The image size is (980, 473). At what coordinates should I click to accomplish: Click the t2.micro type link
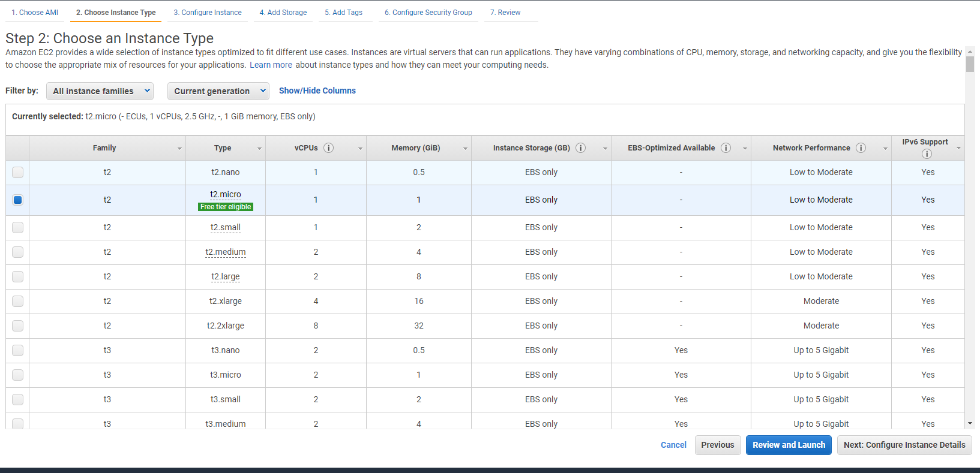pos(226,194)
